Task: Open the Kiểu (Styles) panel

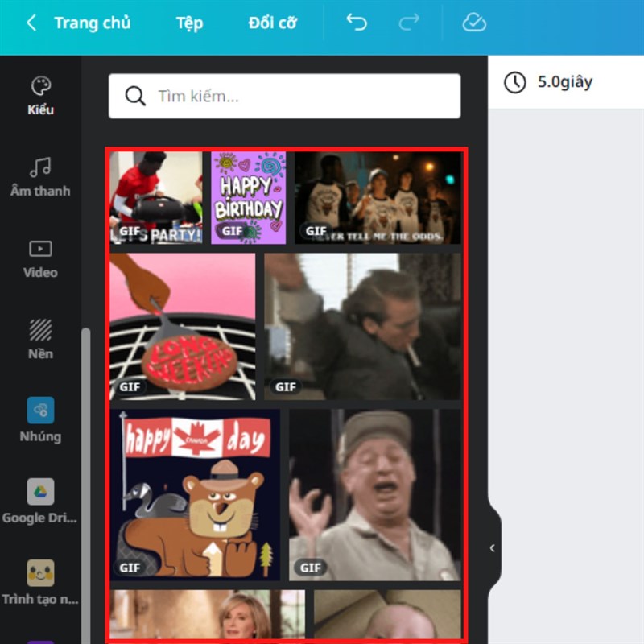Action: tap(40, 93)
